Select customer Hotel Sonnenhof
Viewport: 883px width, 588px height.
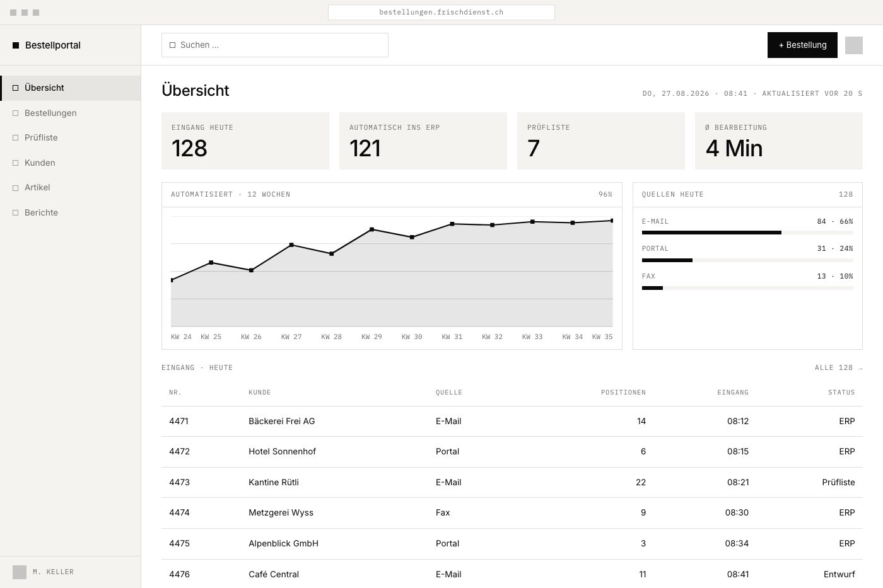click(x=282, y=452)
